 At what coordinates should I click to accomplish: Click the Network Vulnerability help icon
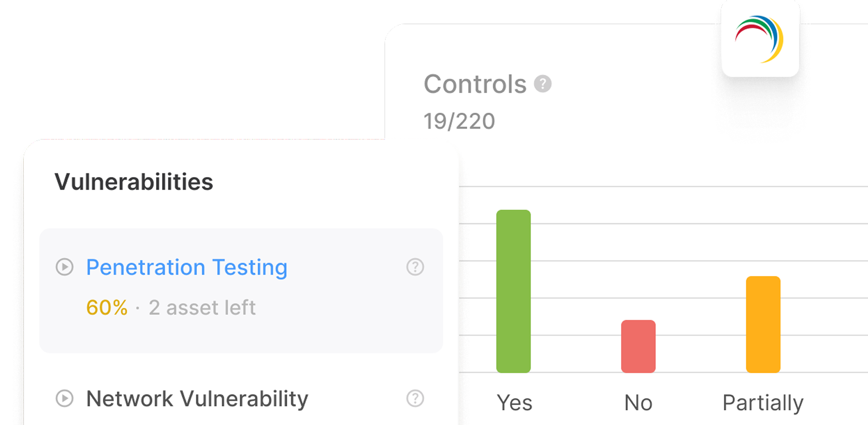(x=415, y=398)
